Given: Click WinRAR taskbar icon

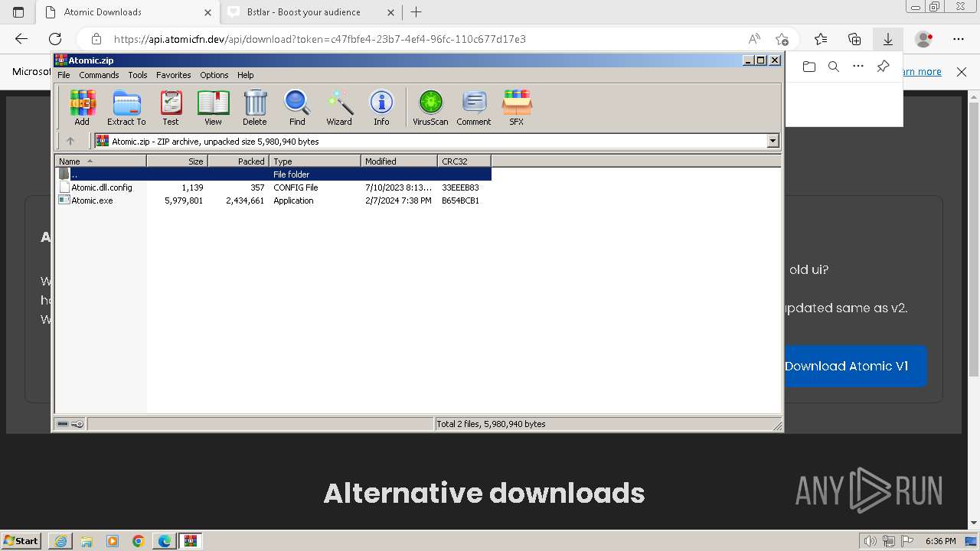Looking at the screenshot, I should [191, 541].
